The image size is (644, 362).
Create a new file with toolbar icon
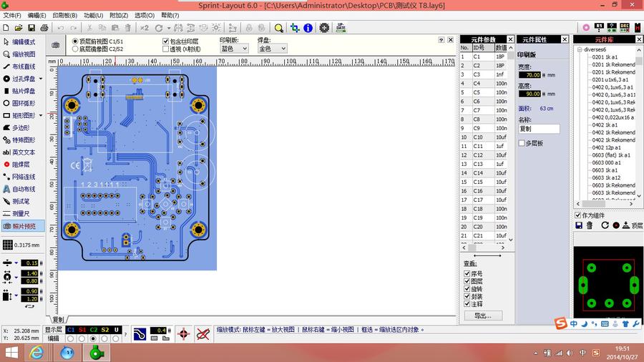6,28
